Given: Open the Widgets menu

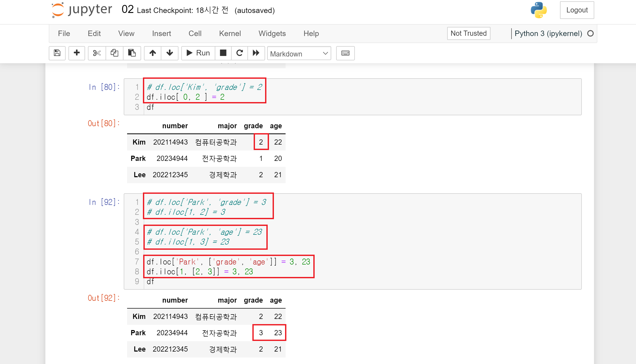Looking at the screenshot, I should coord(272,33).
